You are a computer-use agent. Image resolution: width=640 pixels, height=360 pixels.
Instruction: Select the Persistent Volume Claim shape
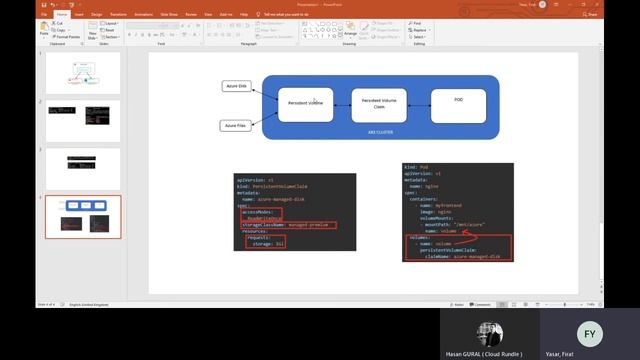(379, 105)
